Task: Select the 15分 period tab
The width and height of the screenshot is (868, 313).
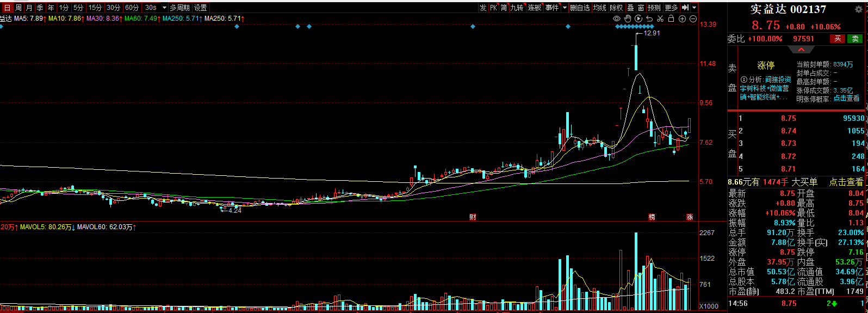Action: pos(95,8)
